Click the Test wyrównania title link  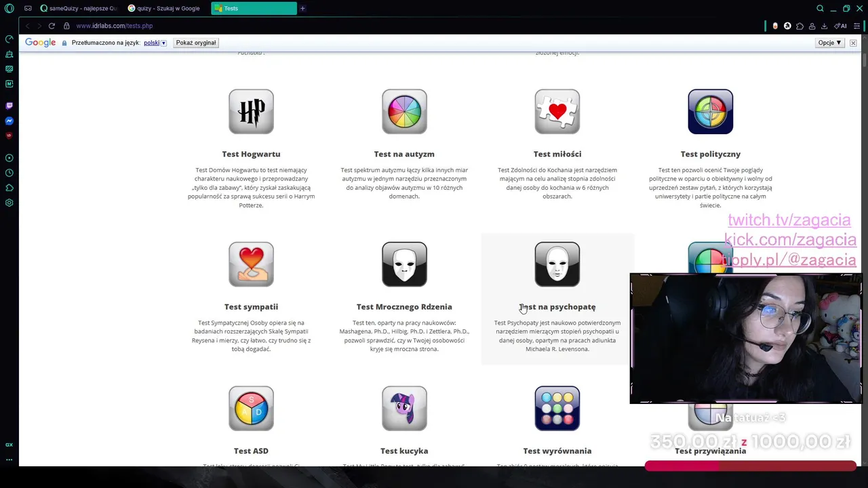[557, 451]
